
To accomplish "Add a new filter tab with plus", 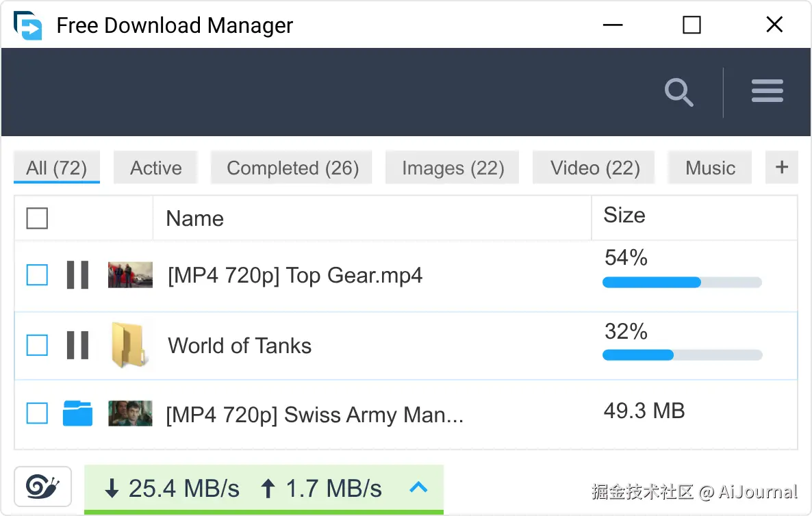I will click(781, 168).
